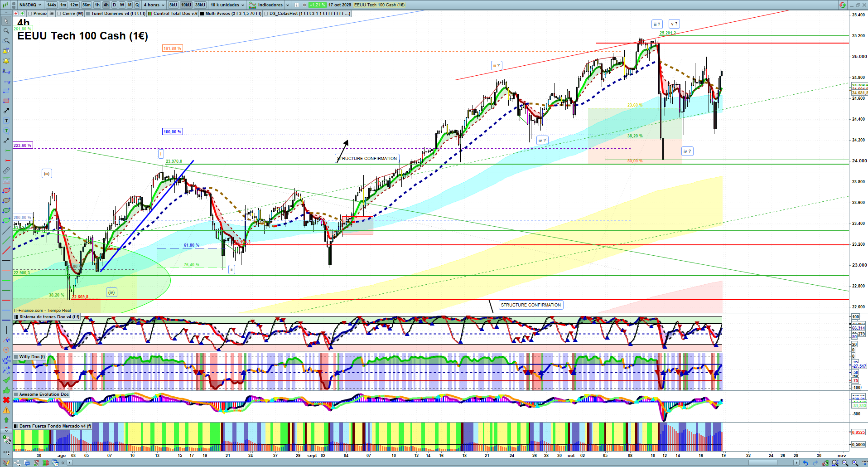Select the zoom-to-area rectangle tool
The width and height of the screenshot is (868, 467).
(6, 41)
